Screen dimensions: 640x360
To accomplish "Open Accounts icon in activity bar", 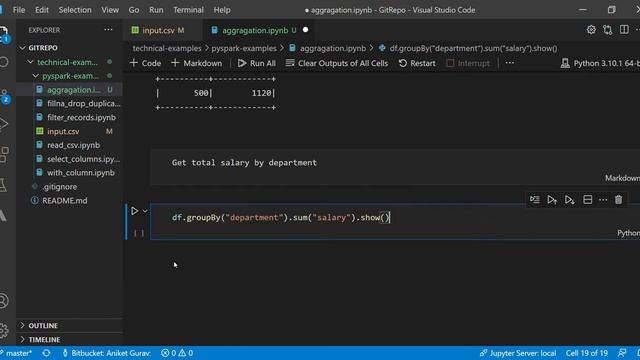I will [x=4, y=301].
